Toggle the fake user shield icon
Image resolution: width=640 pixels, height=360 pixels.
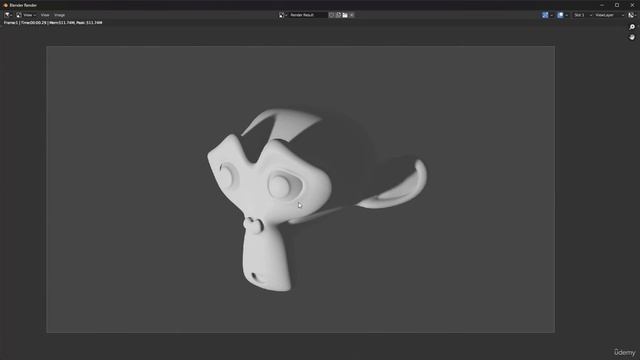pos(331,15)
